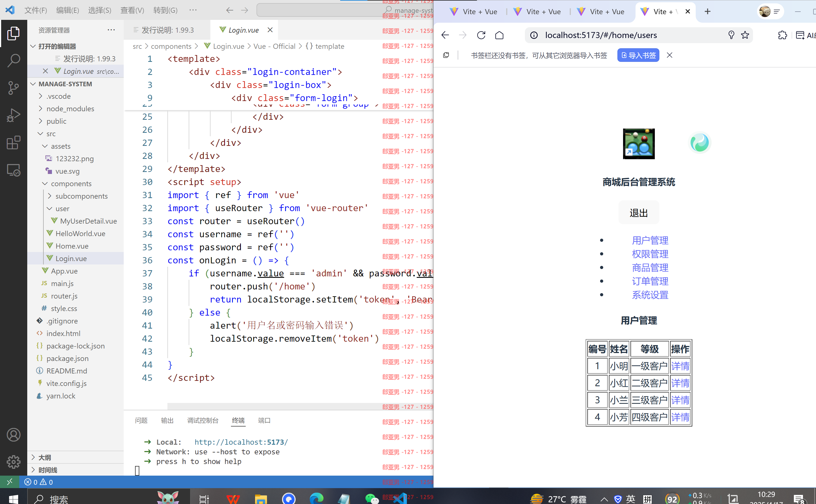Open the Extensions view
816x504 pixels.
coord(13,143)
